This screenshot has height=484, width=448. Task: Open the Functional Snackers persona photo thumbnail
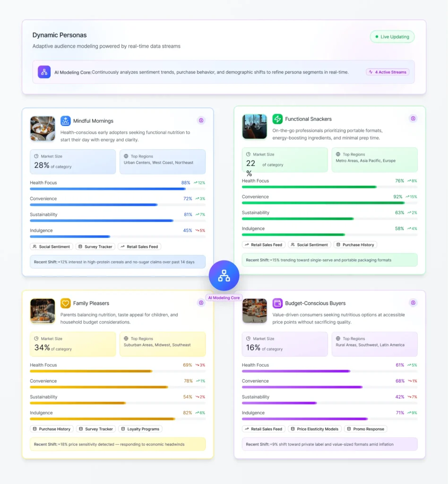click(255, 127)
